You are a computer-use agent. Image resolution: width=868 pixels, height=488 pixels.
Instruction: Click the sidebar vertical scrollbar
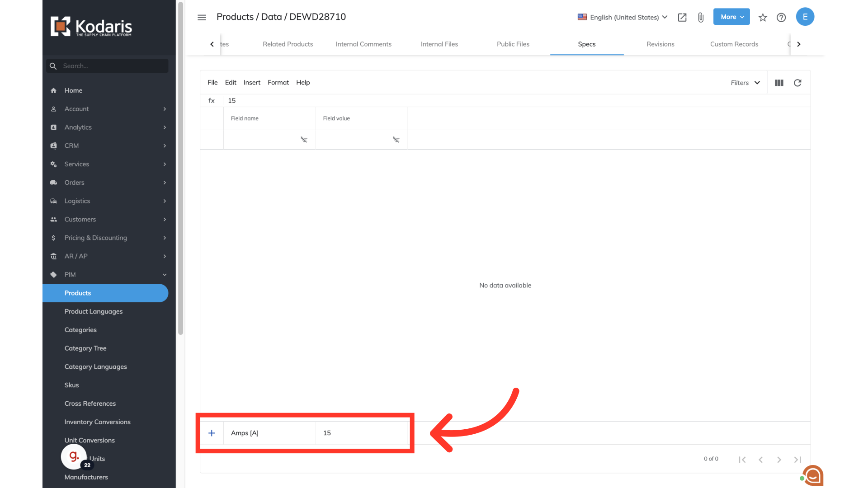[x=181, y=167]
